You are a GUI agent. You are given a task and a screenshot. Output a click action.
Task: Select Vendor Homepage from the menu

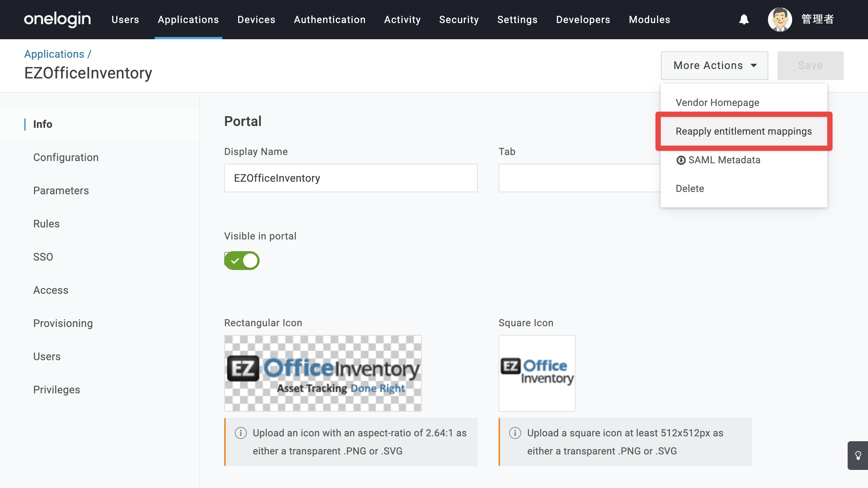tap(744, 103)
